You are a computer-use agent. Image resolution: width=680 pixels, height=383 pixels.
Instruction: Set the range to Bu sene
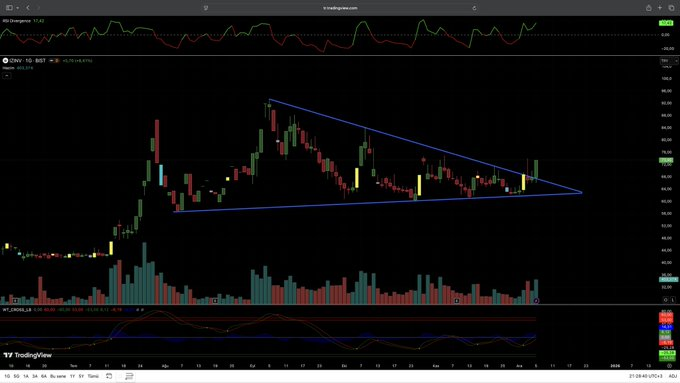click(58, 376)
